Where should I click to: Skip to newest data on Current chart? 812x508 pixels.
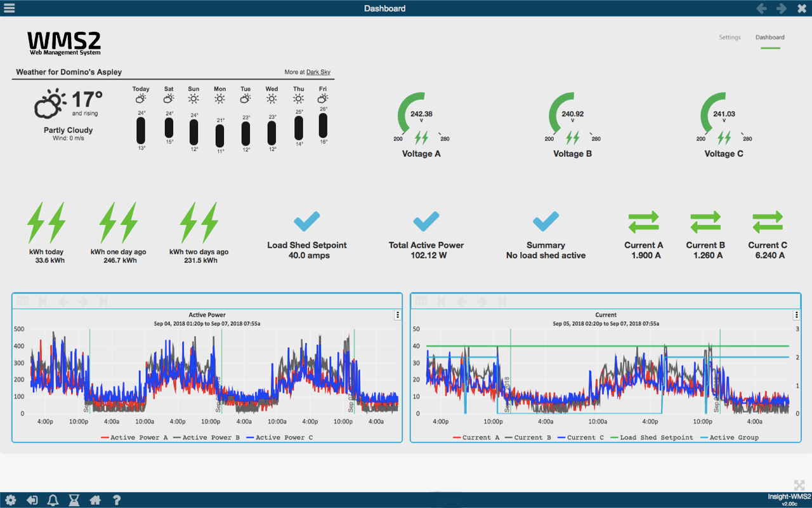click(502, 302)
